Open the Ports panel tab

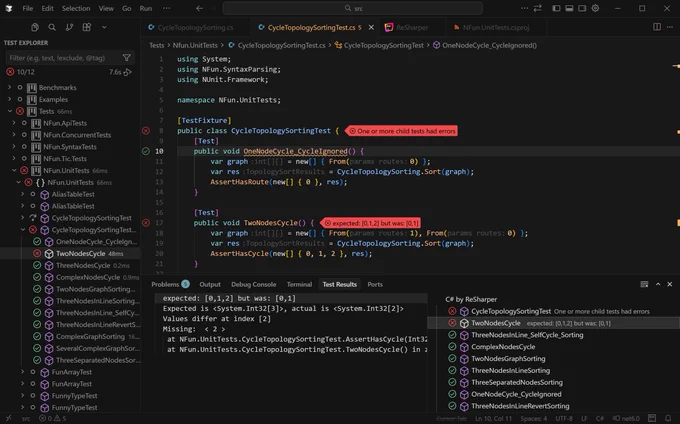pos(375,284)
